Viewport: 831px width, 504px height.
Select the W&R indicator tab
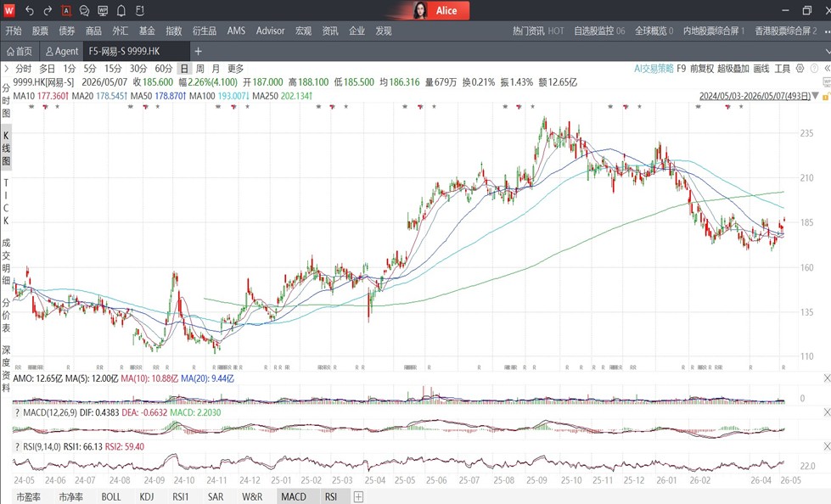(252, 496)
